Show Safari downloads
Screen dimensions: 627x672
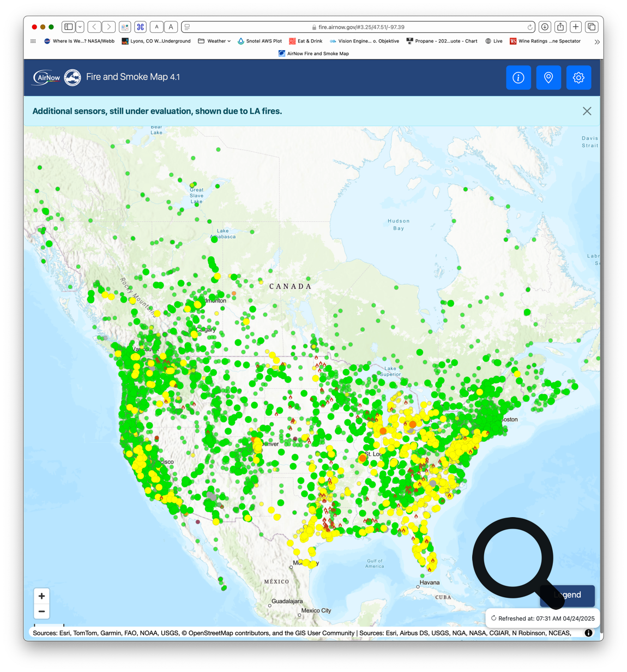[x=545, y=27]
